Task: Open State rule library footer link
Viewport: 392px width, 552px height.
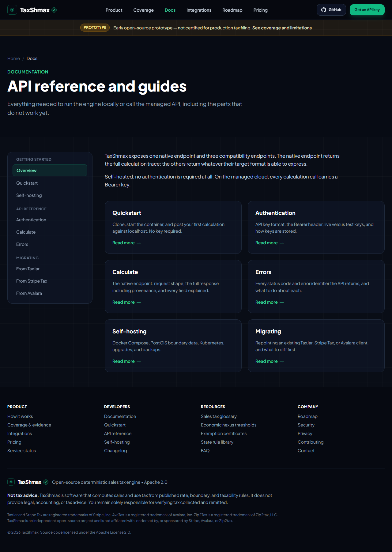Action: (217, 442)
